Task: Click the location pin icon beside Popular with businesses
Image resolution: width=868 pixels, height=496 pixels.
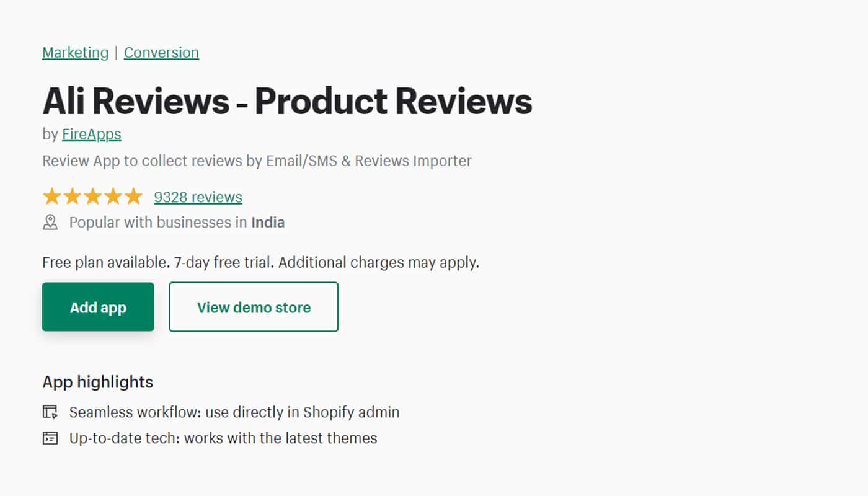Action: [50, 223]
